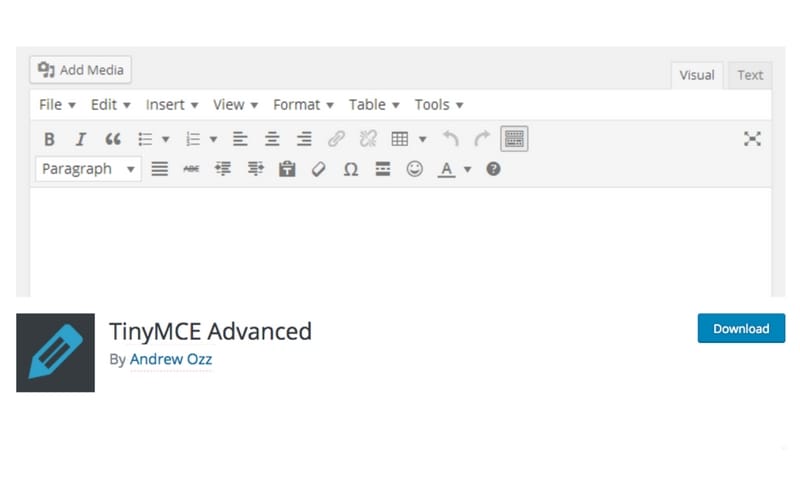Viewport: 800px width, 500px height.
Task: Justify text alignment
Action: [x=160, y=169]
